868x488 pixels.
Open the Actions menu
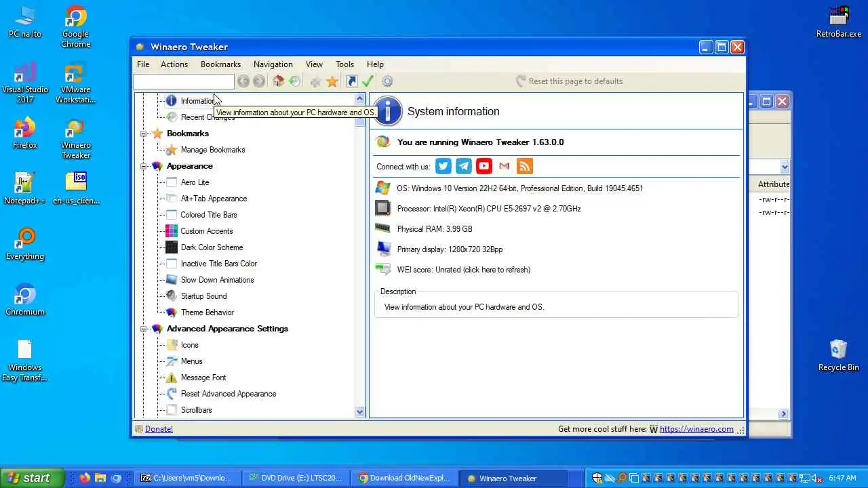174,64
